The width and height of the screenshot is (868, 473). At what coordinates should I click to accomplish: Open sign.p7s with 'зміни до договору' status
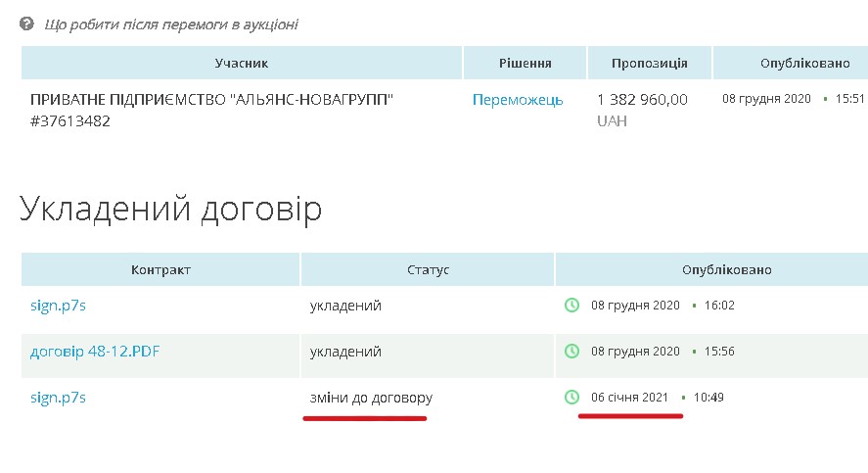[59, 398]
